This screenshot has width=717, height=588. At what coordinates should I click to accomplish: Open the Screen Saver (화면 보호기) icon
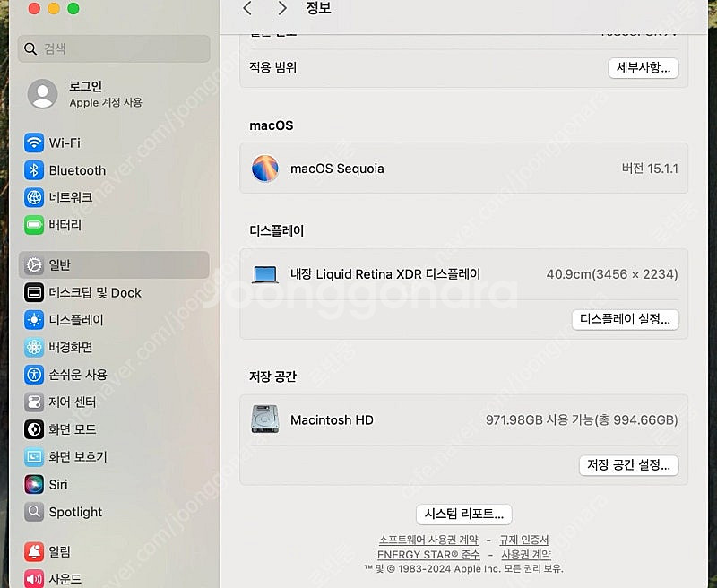click(x=34, y=457)
